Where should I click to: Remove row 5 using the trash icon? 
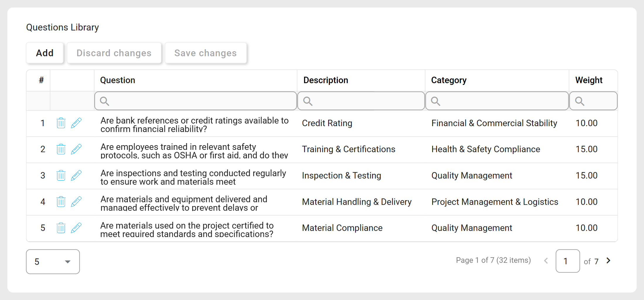(61, 228)
